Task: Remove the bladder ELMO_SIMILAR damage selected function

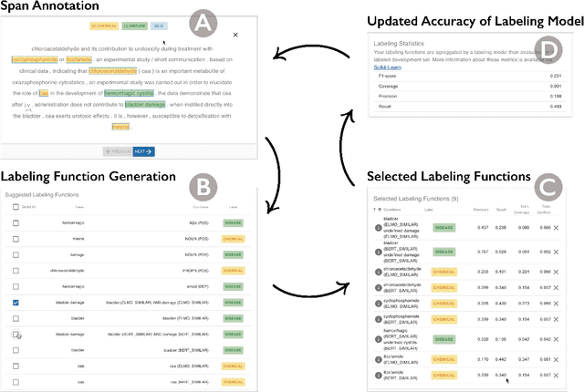Action: pyautogui.click(x=556, y=228)
